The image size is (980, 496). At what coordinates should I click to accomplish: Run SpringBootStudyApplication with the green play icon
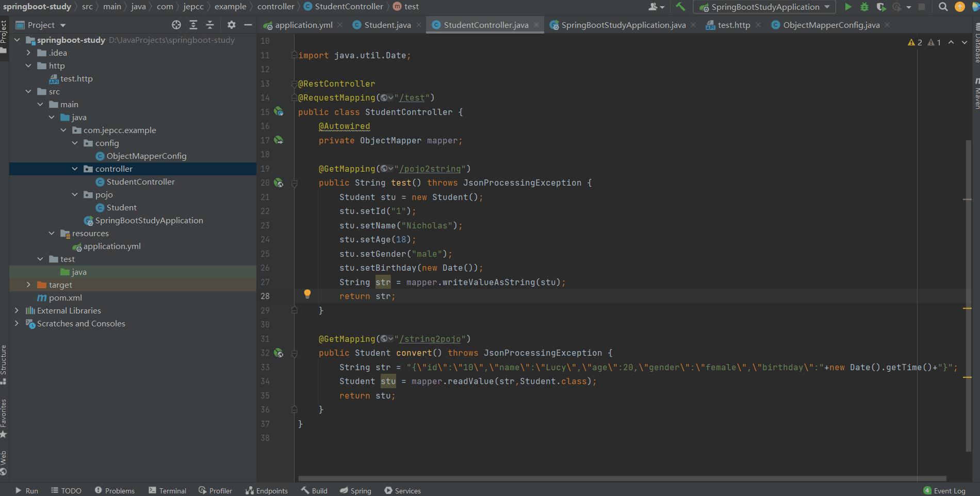[848, 7]
